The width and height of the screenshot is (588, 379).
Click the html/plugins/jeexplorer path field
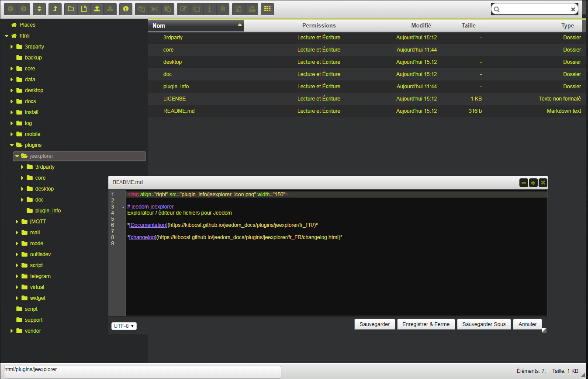(x=142, y=372)
